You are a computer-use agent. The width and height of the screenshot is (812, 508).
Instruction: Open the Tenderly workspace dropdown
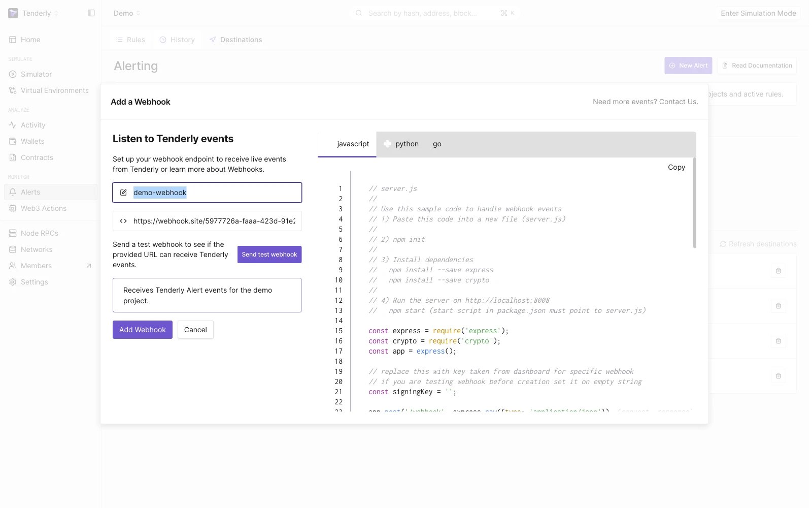pos(40,13)
